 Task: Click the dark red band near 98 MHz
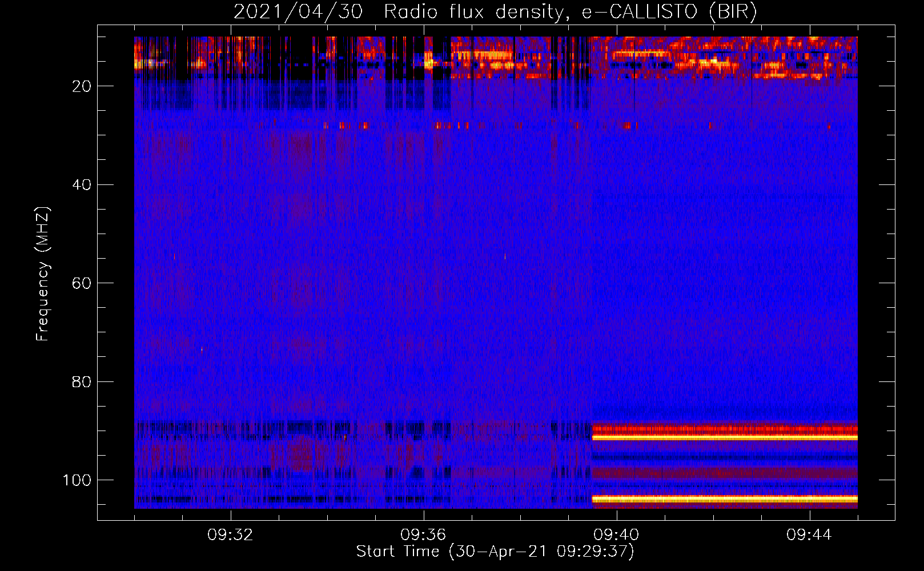[724, 473]
